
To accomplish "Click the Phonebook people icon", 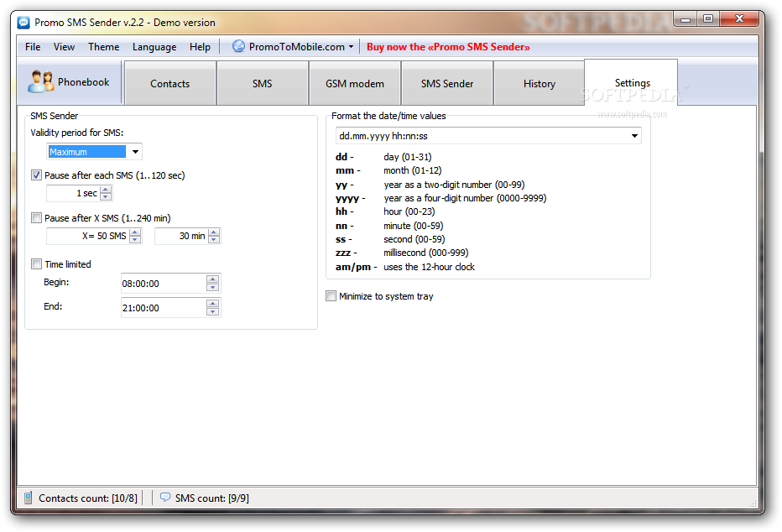I will point(40,81).
